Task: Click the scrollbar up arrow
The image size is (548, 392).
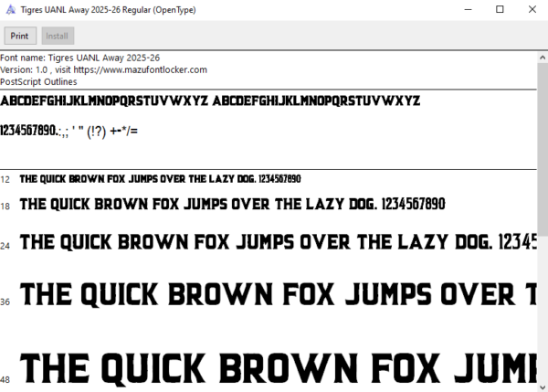Action: click(543, 58)
